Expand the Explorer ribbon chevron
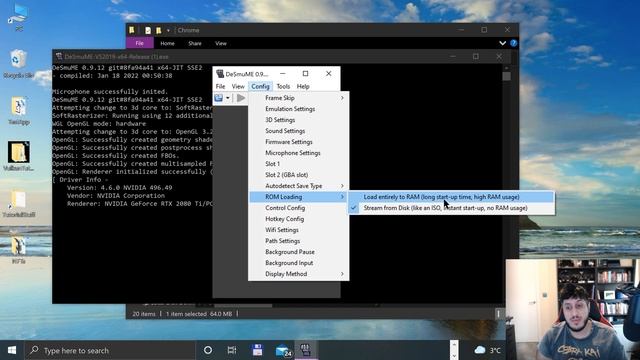640x360 pixels. click(x=502, y=43)
